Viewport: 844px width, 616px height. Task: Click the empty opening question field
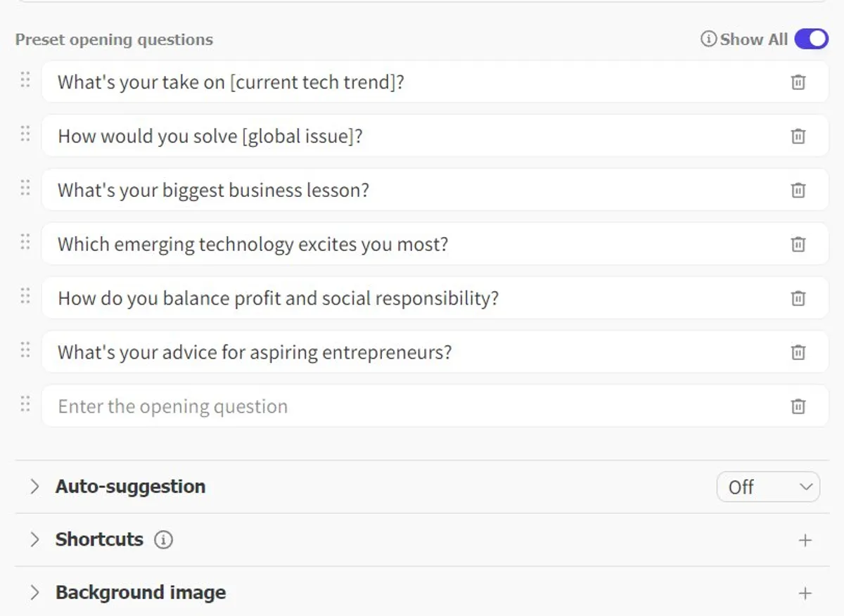click(408, 406)
